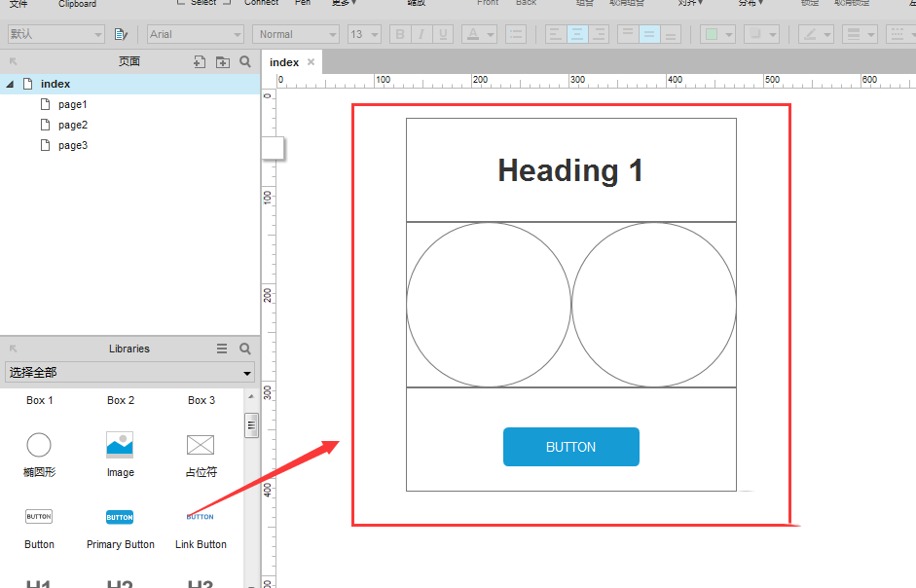Open the Arial font family dropdown
Image resolution: width=916 pixels, height=588 pixels.
(x=195, y=34)
